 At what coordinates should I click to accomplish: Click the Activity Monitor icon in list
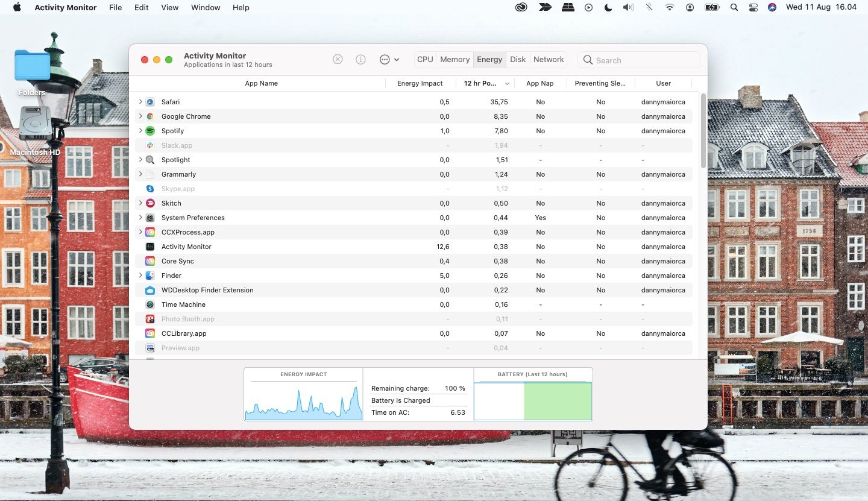150,247
